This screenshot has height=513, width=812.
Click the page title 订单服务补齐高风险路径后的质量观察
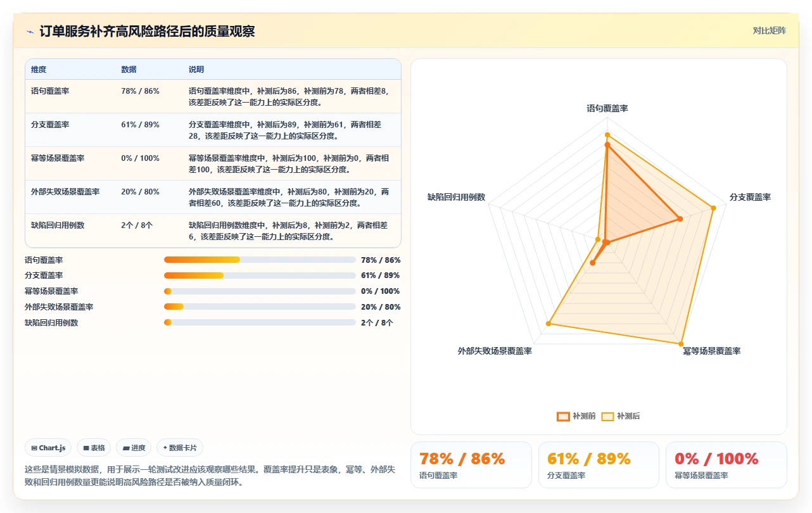(147, 31)
